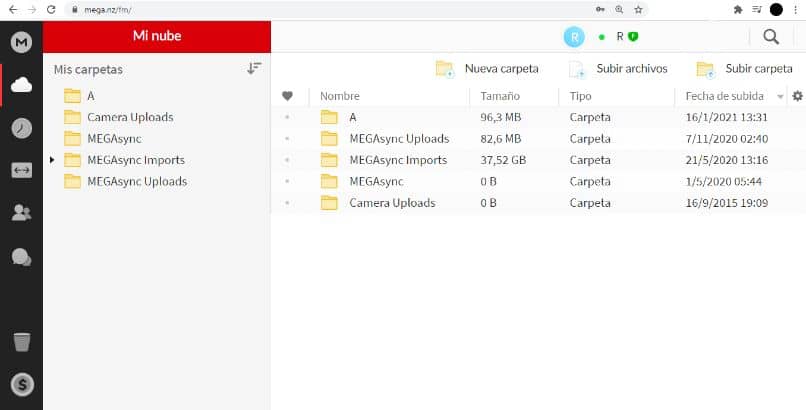Click the sort arrow beside Fecha de subida
The image size is (806, 410).
[780, 97]
